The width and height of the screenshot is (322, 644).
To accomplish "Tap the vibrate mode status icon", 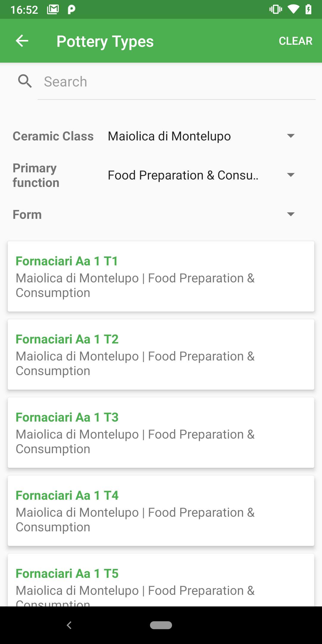I will (276, 10).
